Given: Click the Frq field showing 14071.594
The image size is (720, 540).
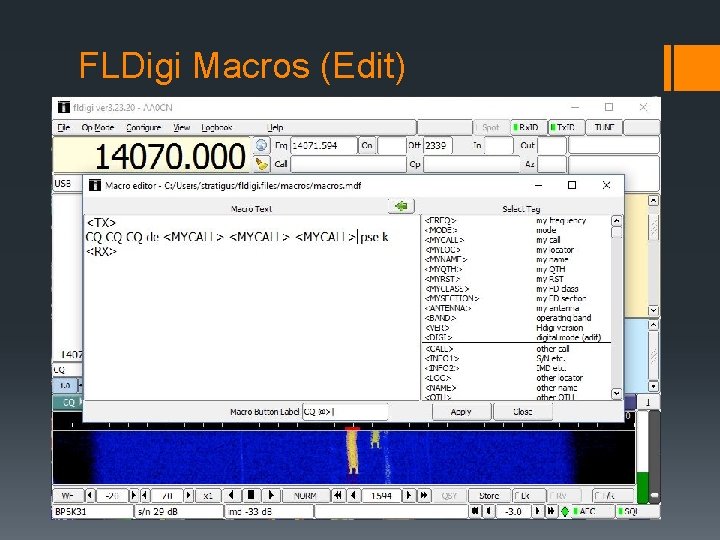Looking at the screenshot, I should click(324, 146).
